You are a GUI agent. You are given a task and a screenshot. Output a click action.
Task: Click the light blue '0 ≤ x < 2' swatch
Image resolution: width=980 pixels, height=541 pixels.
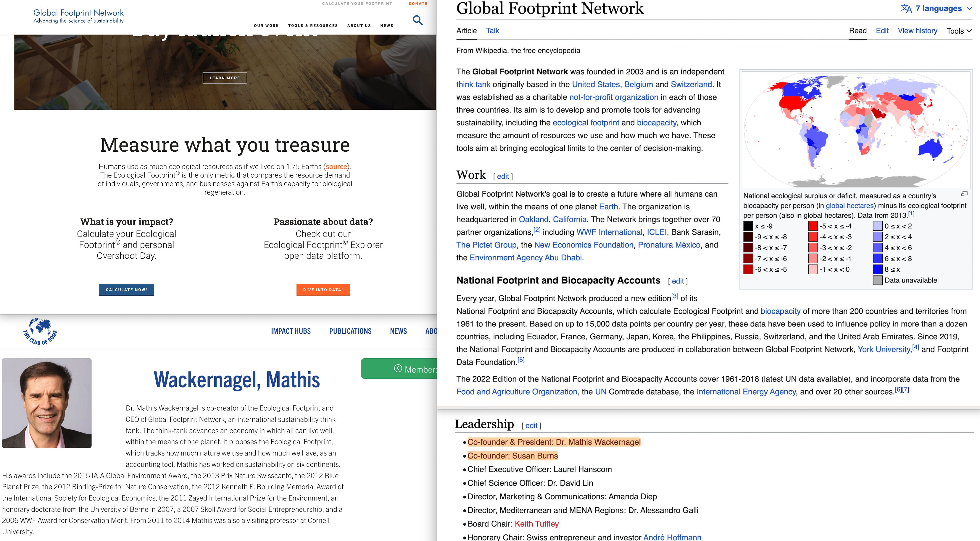[878, 226]
